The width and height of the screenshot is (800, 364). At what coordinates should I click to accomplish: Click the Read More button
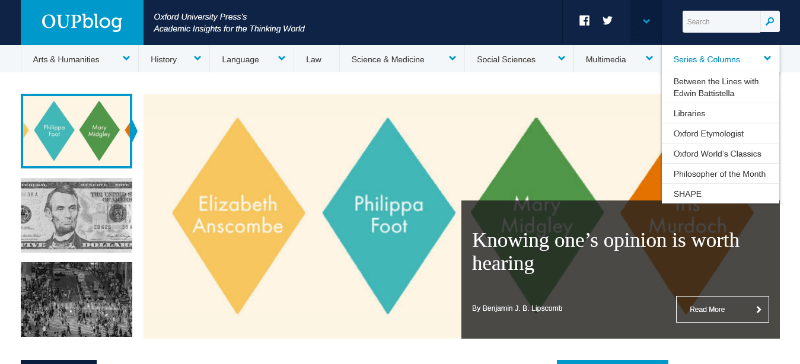pyautogui.click(x=722, y=309)
